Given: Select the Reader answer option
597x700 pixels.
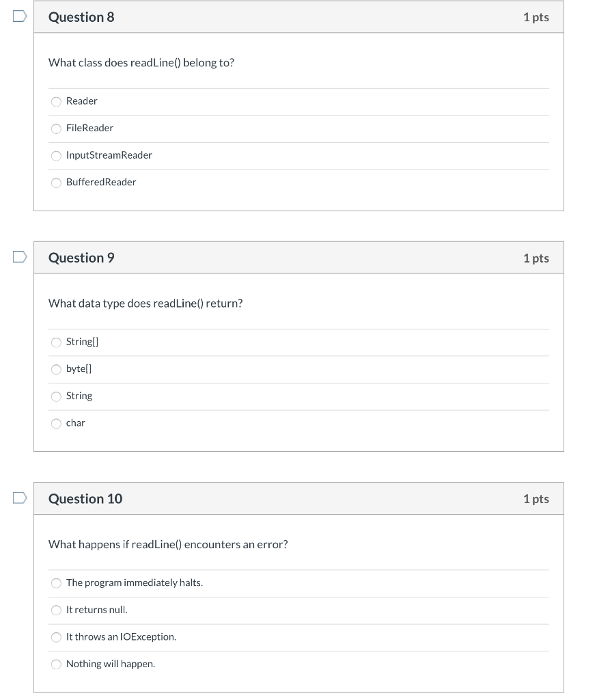Looking at the screenshot, I should pyautogui.click(x=56, y=101).
